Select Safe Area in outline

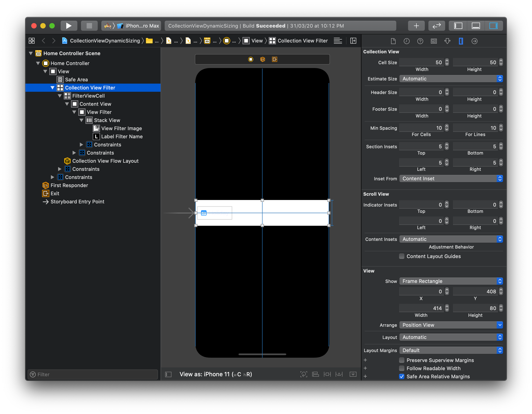(x=76, y=80)
